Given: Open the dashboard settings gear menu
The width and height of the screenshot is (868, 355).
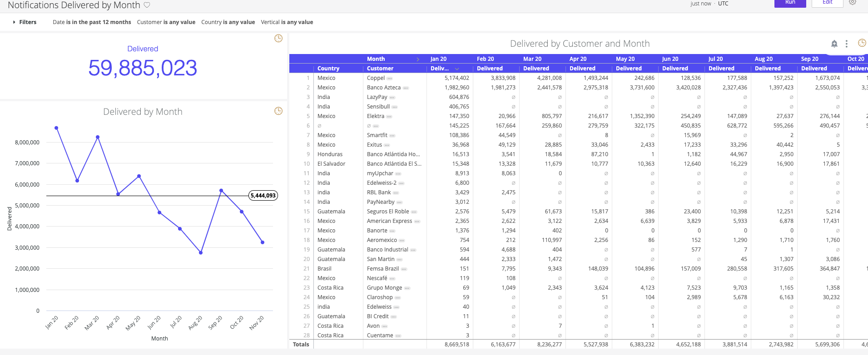Looking at the screenshot, I should click(x=853, y=2).
